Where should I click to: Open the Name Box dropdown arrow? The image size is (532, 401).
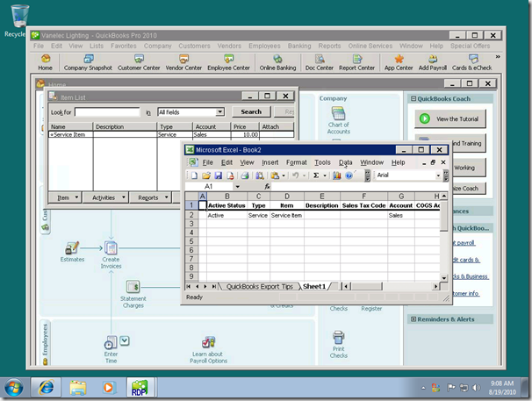point(238,186)
